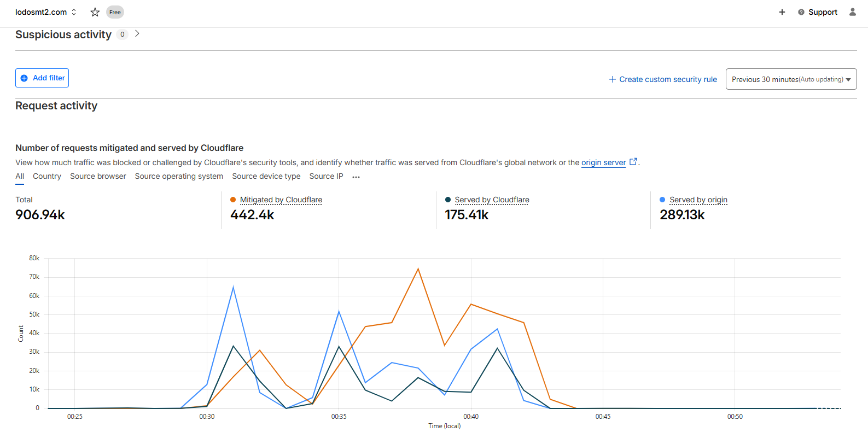The image size is (868, 438).
Task: Open external link icon beside origin server
Action: pyautogui.click(x=633, y=161)
